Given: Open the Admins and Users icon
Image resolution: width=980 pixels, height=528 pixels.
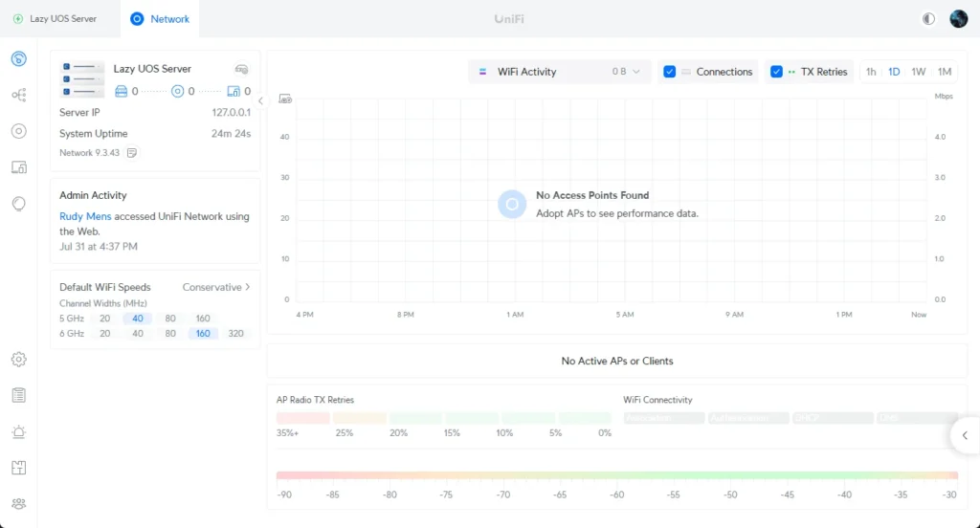Looking at the screenshot, I should point(18,503).
